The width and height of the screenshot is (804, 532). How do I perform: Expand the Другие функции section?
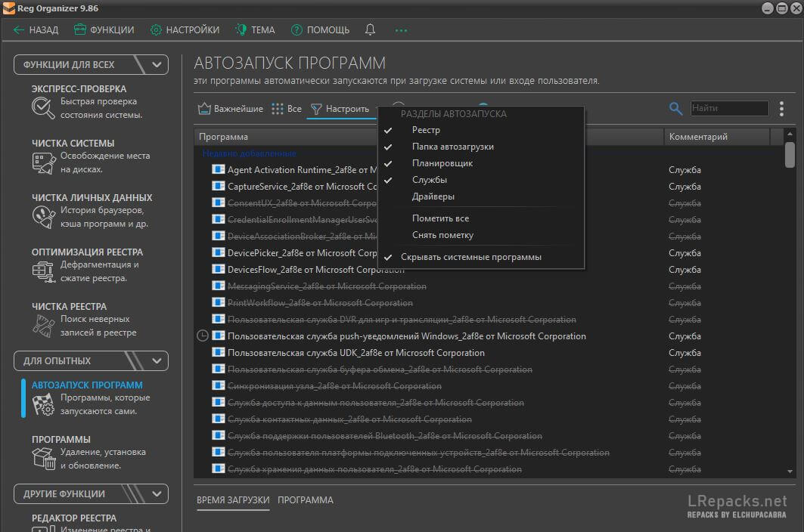158,494
